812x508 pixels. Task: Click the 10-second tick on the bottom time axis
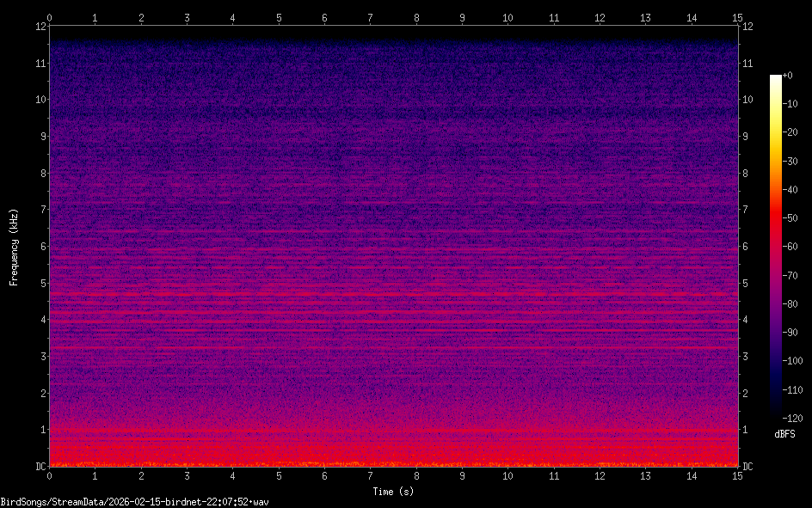point(507,475)
